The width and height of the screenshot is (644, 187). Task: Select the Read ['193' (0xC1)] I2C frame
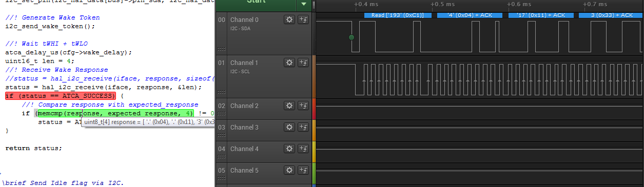point(397,15)
